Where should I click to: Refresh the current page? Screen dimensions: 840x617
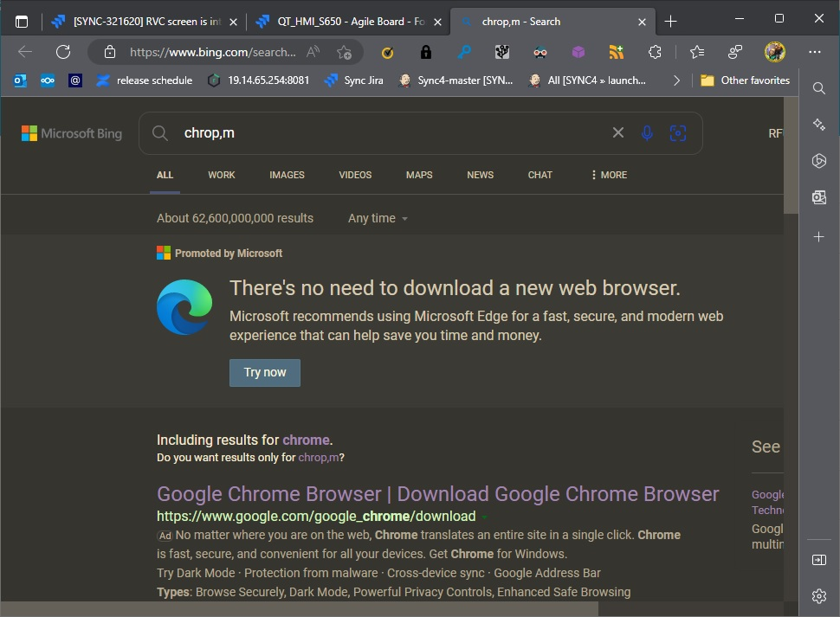(x=63, y=52)
